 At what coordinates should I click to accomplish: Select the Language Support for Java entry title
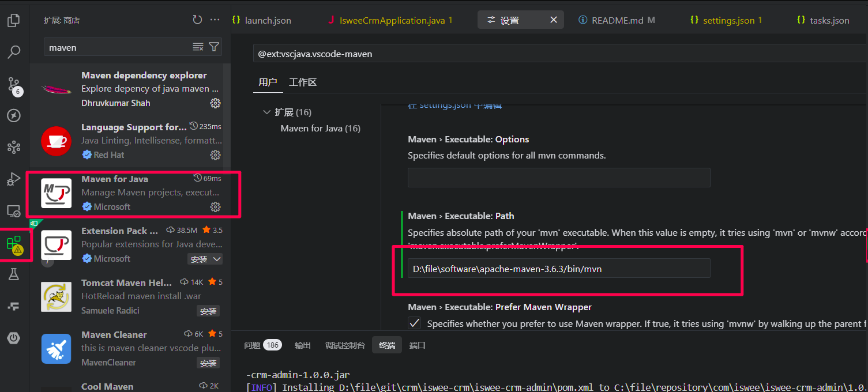[x=134, y=127]
